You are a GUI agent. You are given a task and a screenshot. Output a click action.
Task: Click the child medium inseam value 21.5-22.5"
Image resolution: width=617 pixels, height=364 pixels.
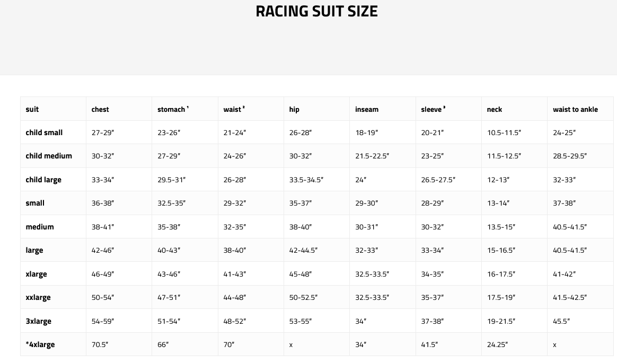372,156
